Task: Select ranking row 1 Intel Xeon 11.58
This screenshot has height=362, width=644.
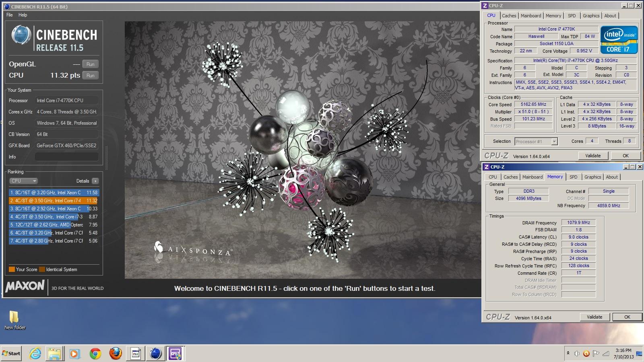Action: pyautogui.click(x=54, y=193)
